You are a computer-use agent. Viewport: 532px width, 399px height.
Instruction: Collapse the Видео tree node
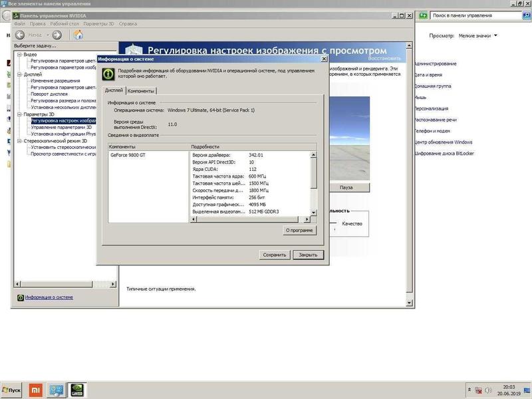(x=19, y=55)
